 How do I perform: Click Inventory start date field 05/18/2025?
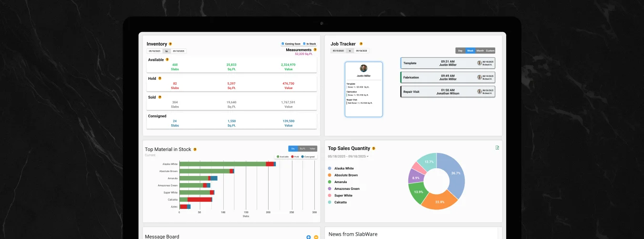155,51
